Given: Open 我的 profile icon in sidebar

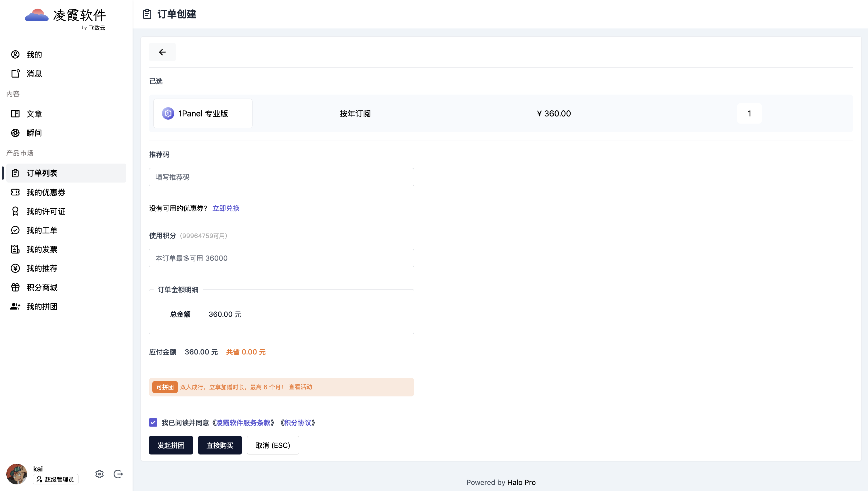Looking at the screenshot, I should tap(15, 54).
